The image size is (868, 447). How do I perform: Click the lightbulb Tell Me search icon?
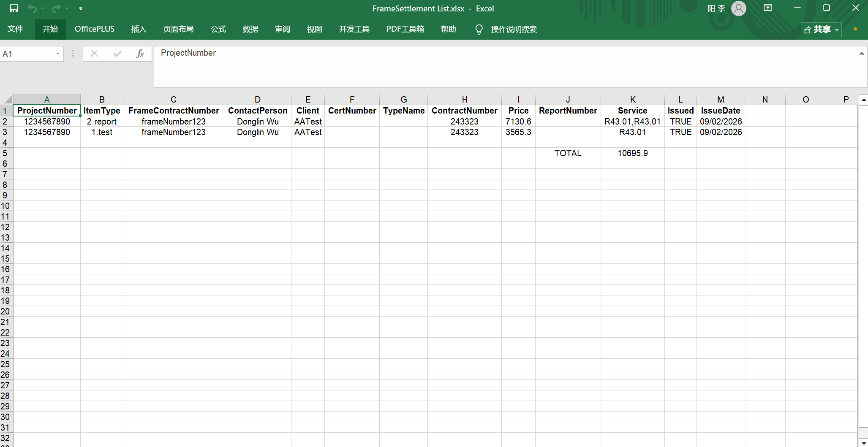479,29
